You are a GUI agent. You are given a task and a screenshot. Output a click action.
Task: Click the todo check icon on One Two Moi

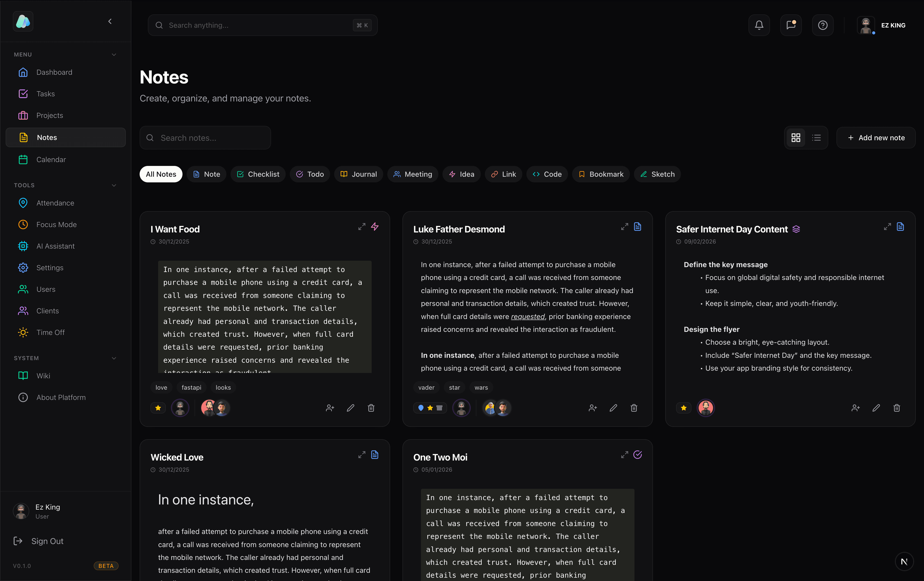[638, 455]
